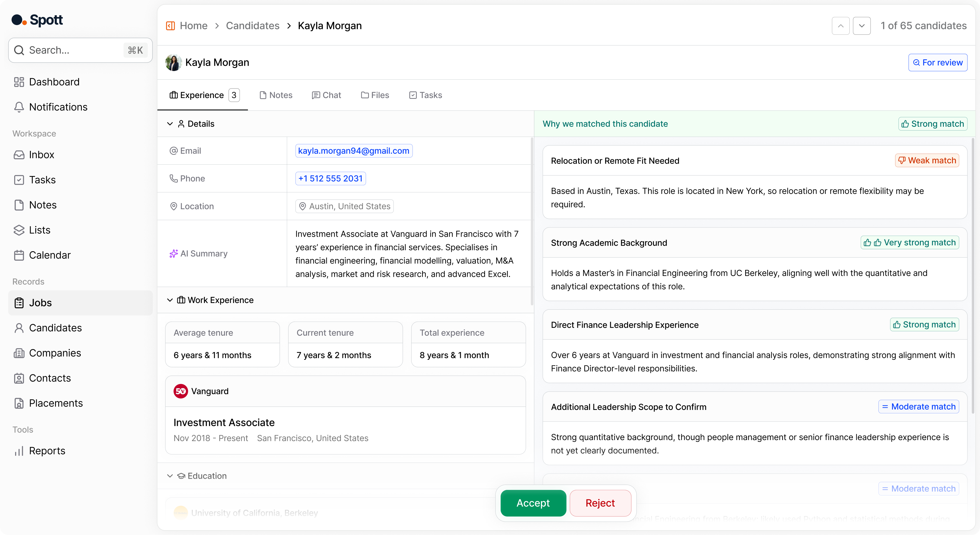
Task: Toggle the For review flag
Action: [937, 62]
